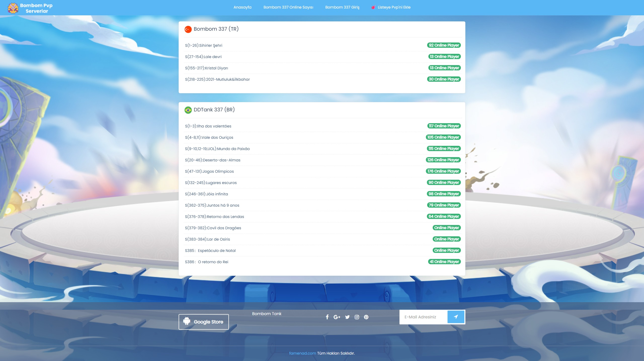Click the Brazil flag icon
The image size is (644, 361).
point(188,110)
